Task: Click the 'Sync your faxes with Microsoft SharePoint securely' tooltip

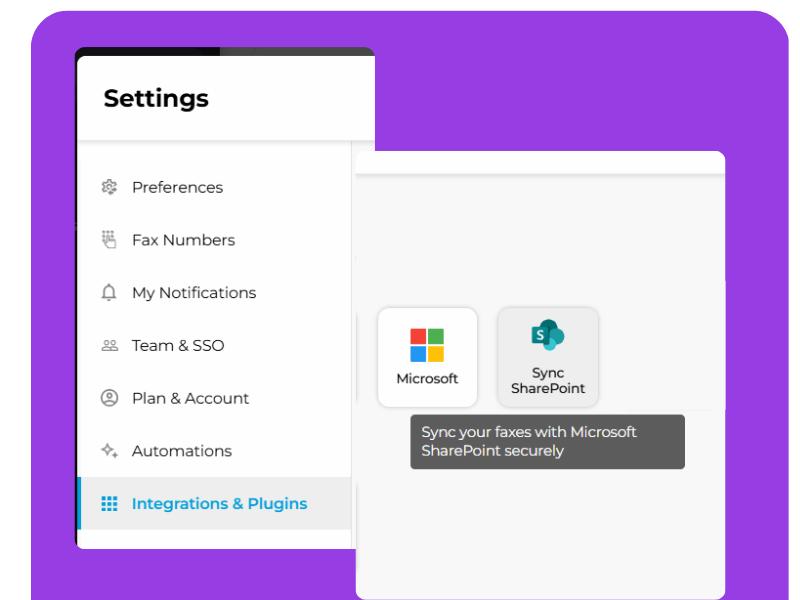Action: click(x=547, y=442)
